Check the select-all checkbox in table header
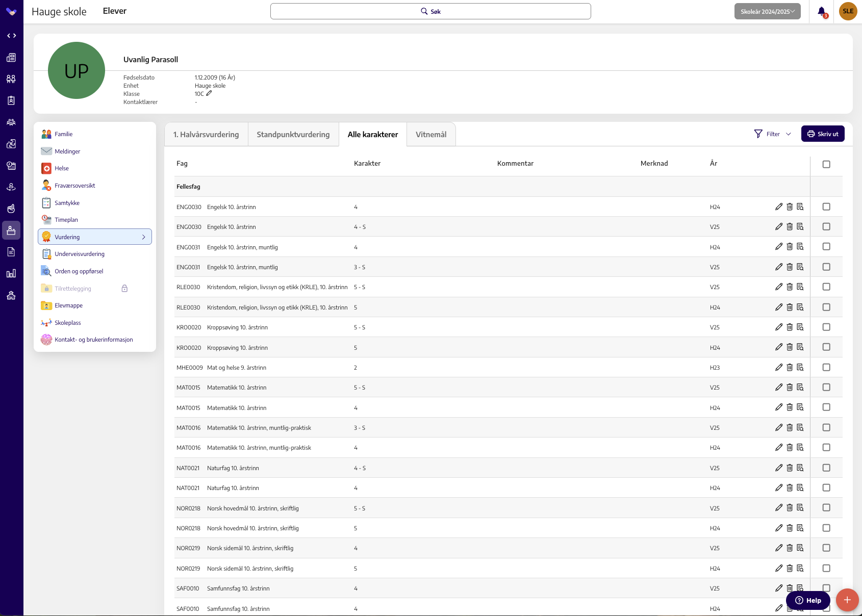862x616 pixels. [826, 164]
